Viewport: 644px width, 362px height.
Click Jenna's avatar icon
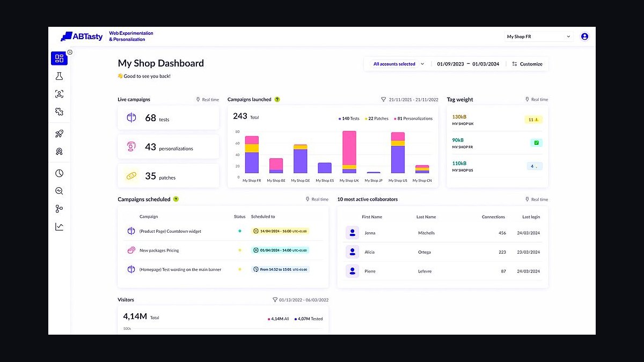coord(352,233)
